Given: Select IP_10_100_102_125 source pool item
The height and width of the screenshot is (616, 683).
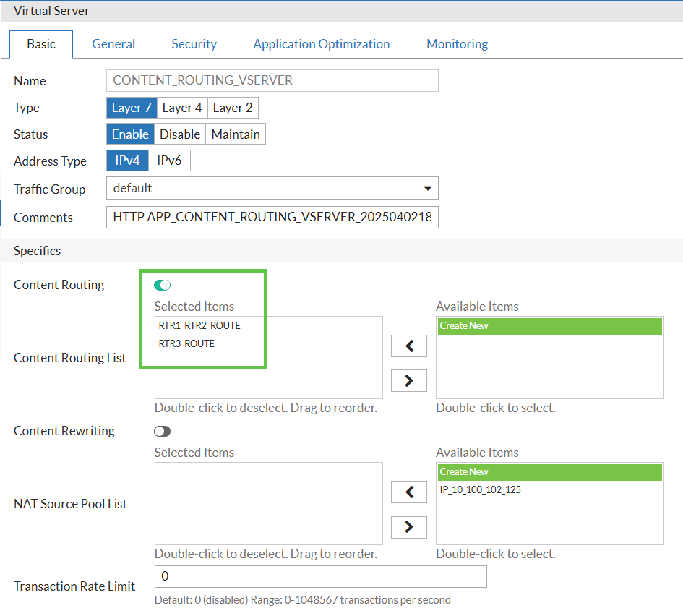Looking at the screenshot, I should coord(480,490).
